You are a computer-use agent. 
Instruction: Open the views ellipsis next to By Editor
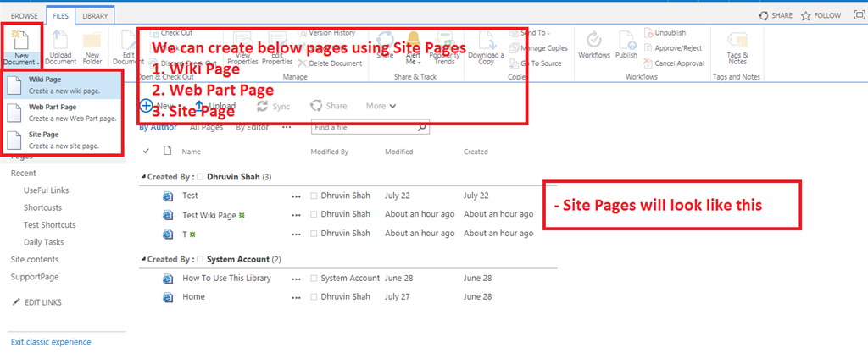[x=287, y=127]
